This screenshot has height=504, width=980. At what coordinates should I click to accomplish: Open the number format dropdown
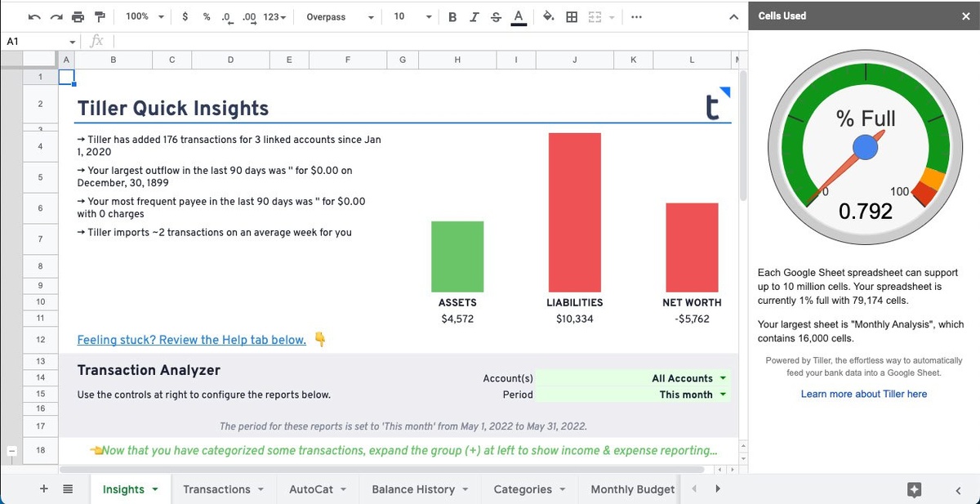click(274, 16)
